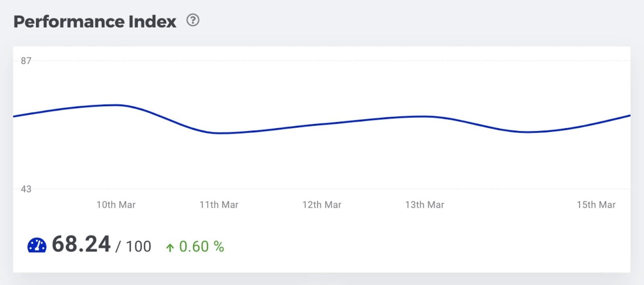The image size is (644, 285).
Task: Select the 11th Mar axis label
Action: click(x=220, y=205)
